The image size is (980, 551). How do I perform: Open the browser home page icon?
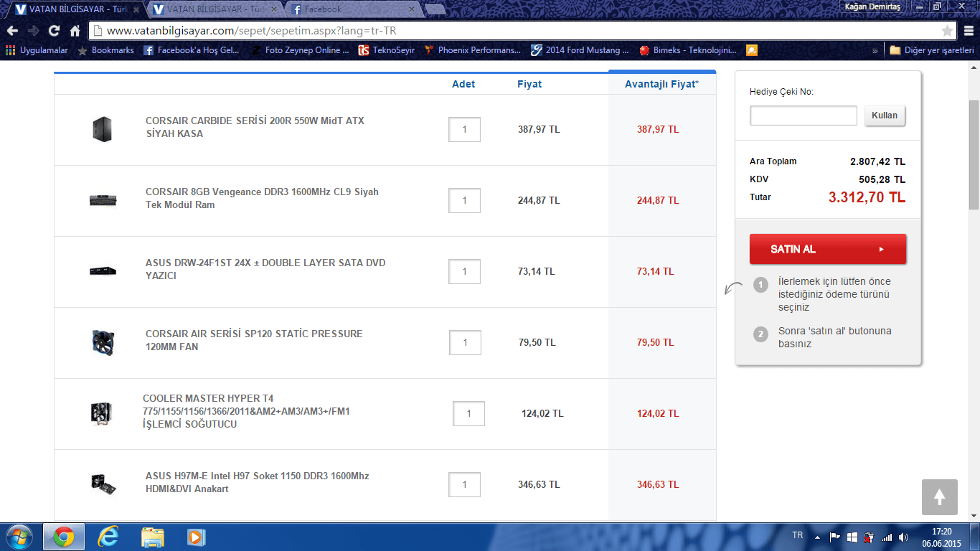click(x=75, y=31)
